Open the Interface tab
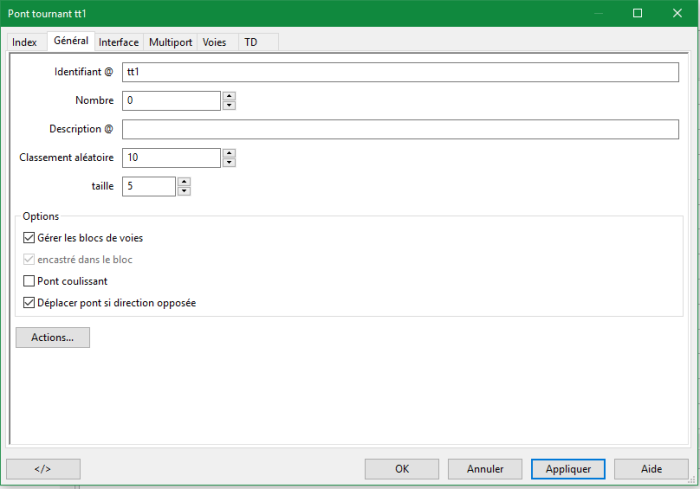Viewport: 700px width, 489px height. (x=118, y=42)
